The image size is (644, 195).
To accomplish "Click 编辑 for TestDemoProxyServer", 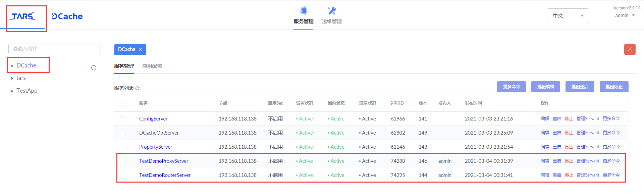I will click(x=545, y=161).
